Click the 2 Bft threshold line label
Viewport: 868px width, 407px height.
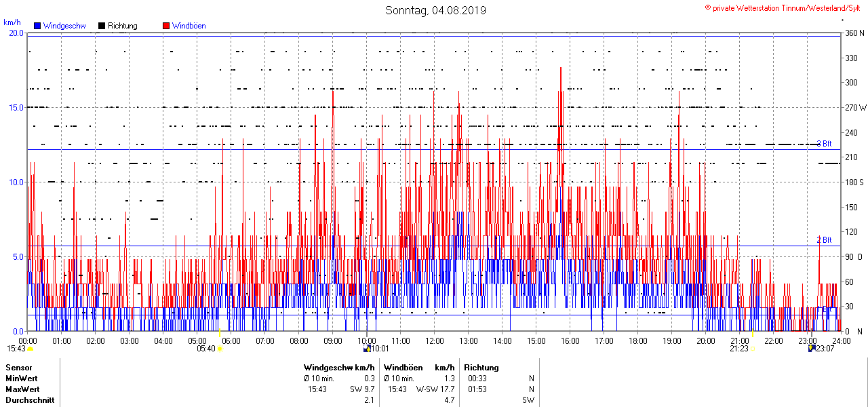point(824,240)
